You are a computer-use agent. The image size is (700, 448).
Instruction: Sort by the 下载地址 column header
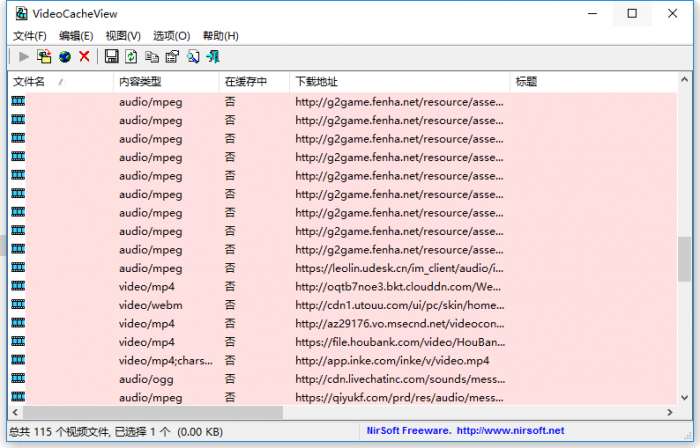(400, 82)
